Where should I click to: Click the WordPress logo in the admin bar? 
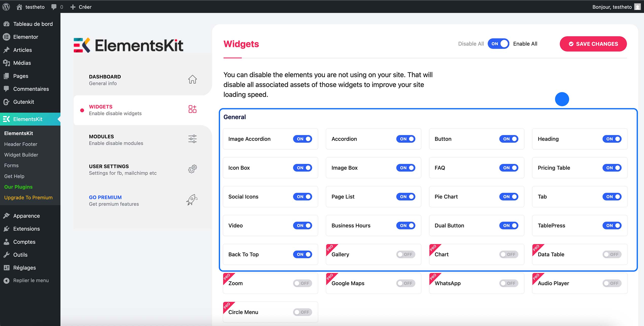[x=6, y=7]
